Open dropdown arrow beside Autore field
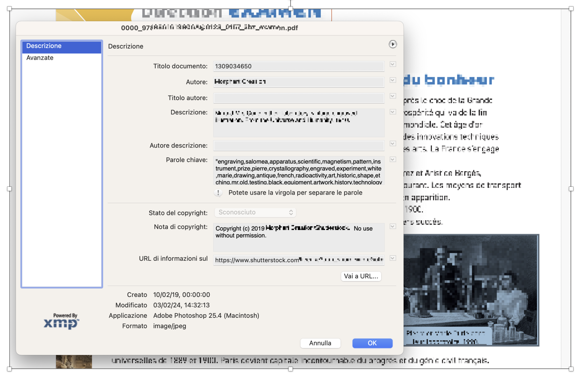Viewport: 588px width, 377px height. click(392, 80)
